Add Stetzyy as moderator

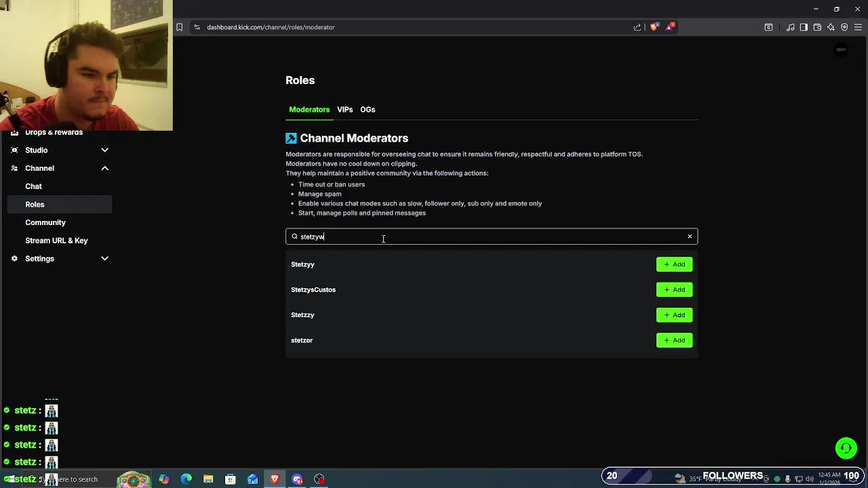tap(674, 264)
